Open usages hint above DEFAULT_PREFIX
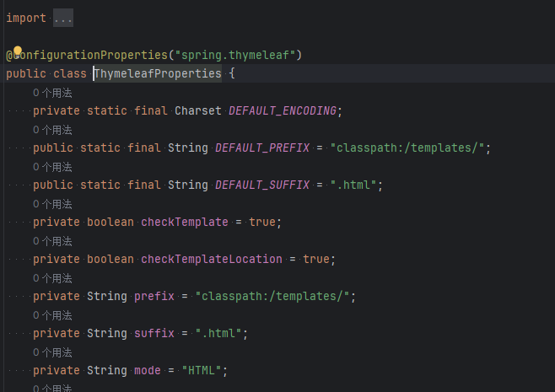Viewport: 555px width, 392px height. pos(52,130)
